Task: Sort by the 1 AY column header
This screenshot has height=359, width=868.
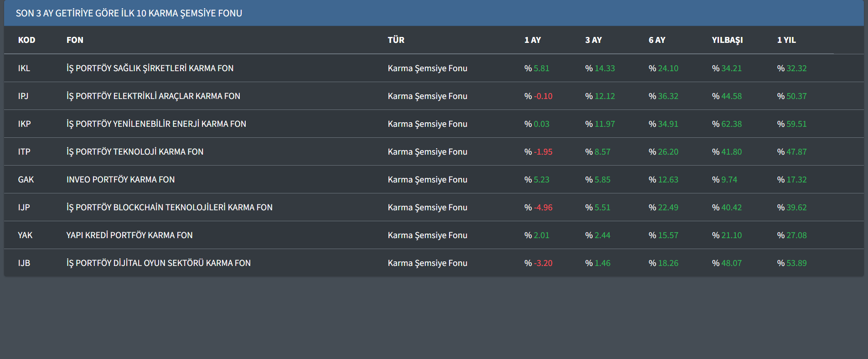Action: pos(532,40)
